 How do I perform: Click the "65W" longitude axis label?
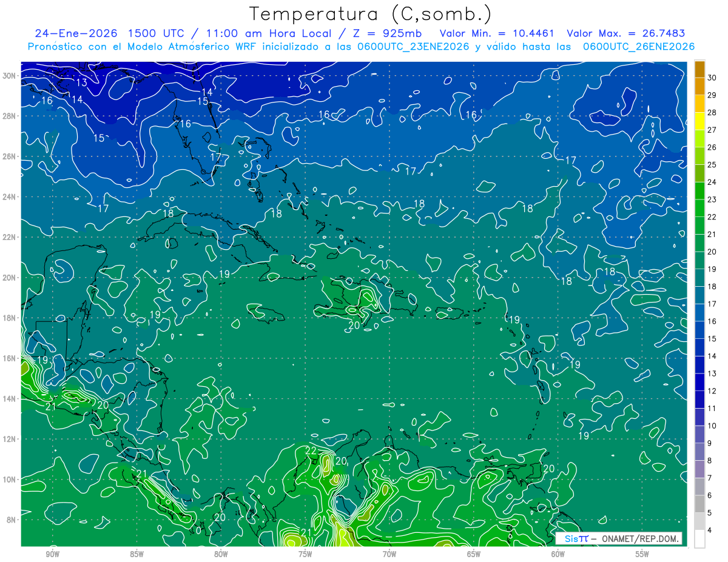click(474, 554)
